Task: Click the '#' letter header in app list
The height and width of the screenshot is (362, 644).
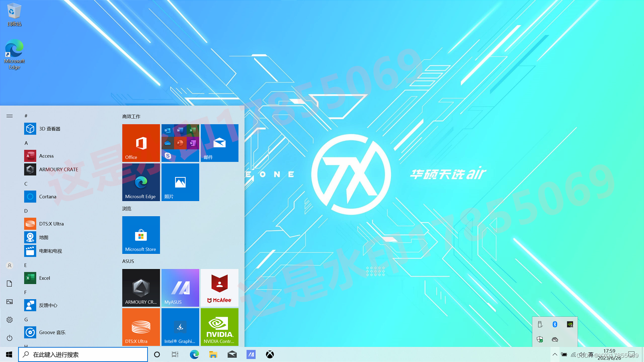Action: 26,116
